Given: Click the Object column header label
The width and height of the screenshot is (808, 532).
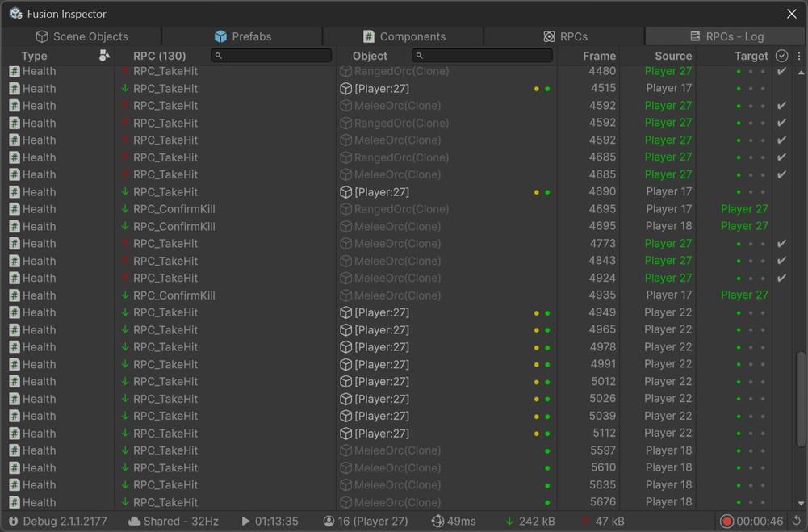Looking at the screenshot, I should pyautogui.click(x=370, y=56).
